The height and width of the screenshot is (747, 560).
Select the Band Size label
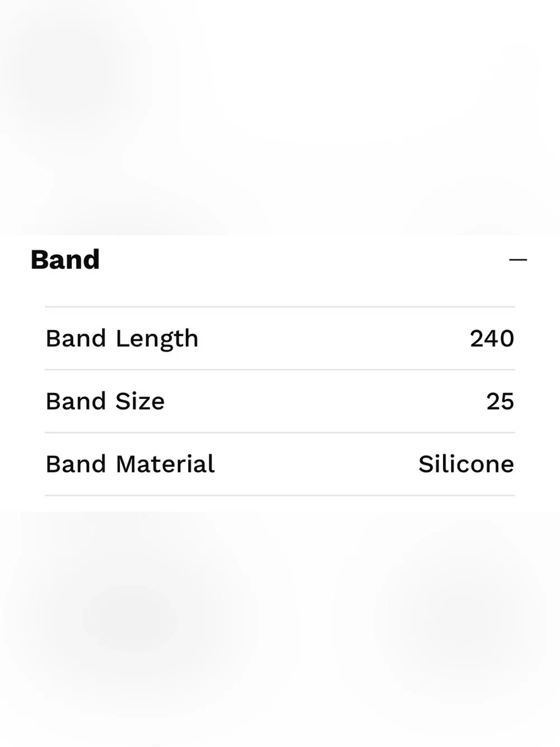pos(105,401)
